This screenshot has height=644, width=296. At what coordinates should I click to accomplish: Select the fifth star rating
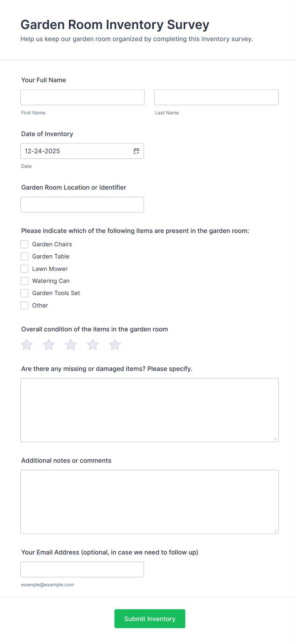(x=114, y=344)
